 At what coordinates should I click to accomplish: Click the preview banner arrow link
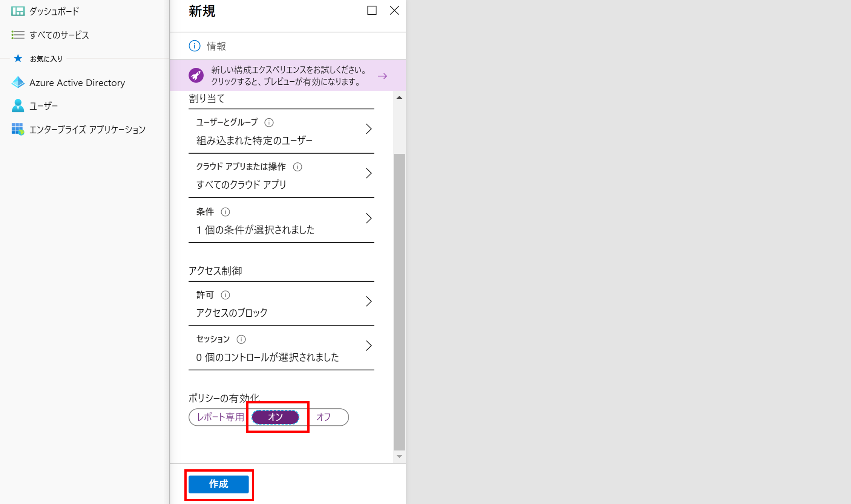(x=382, y=76)
